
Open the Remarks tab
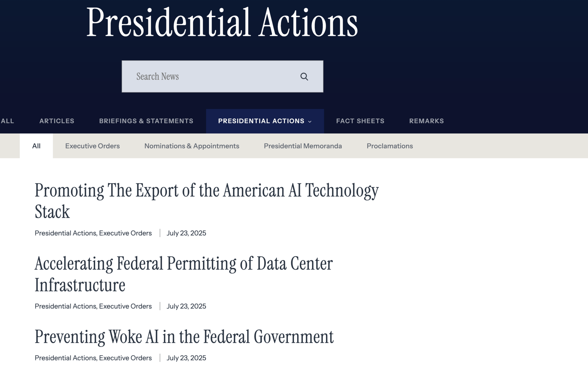click(x=426, y=121)
